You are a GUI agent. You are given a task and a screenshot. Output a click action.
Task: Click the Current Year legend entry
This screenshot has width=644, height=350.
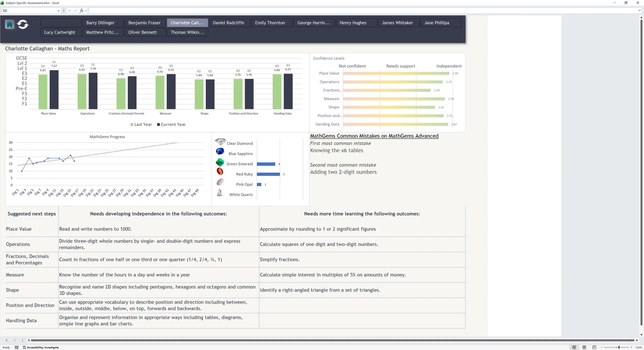pyautogui.click(x=171, y=124)
